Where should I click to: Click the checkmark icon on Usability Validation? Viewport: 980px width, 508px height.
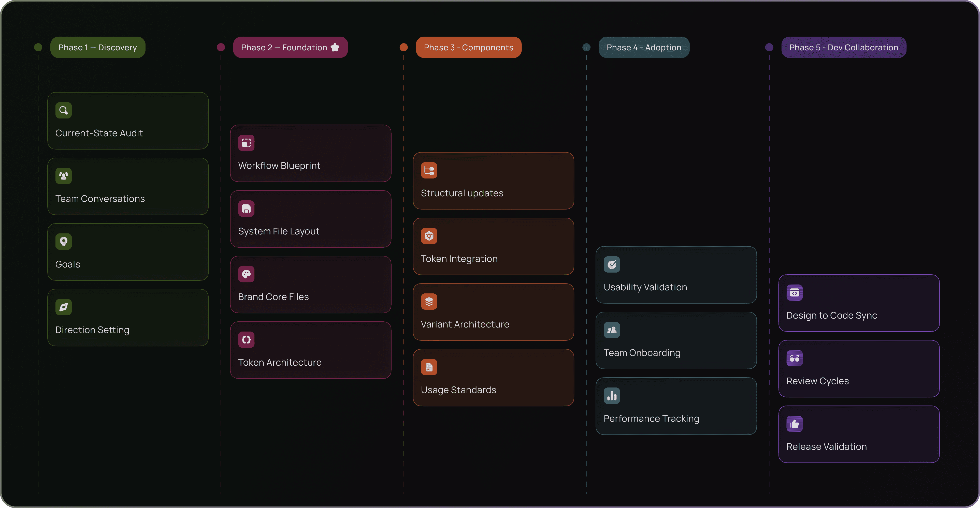(612, 265)
